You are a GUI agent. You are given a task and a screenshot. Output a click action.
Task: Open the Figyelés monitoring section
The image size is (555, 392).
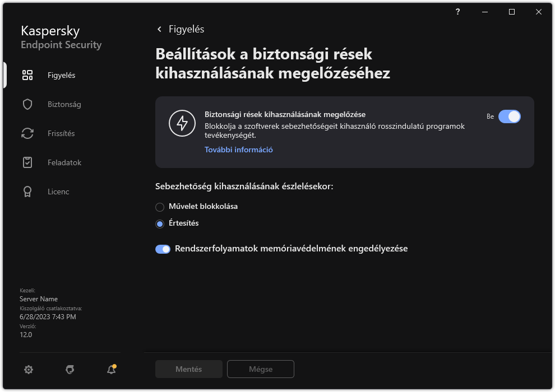(x=62, y=74)
